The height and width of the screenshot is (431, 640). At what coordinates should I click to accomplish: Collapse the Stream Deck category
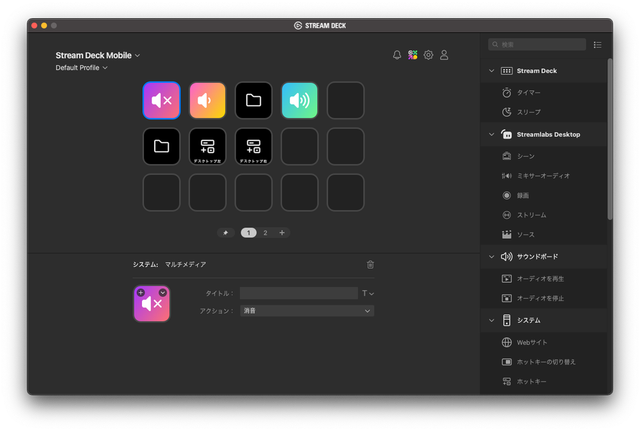[491, 71]
